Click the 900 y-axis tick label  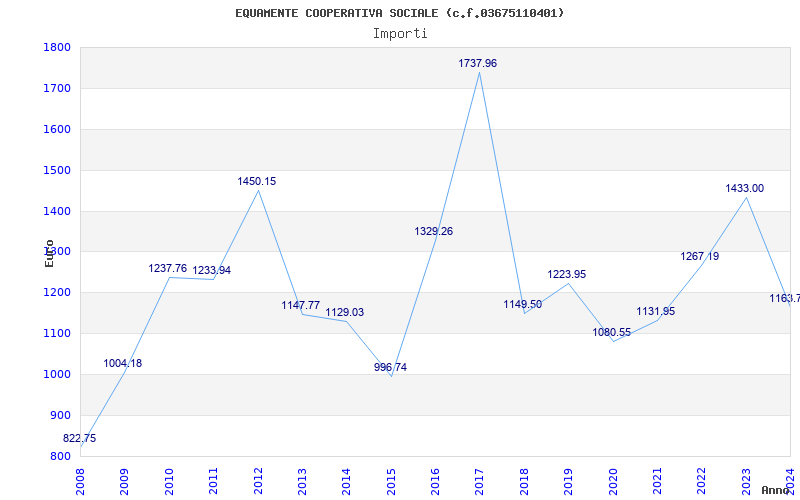coord(59,415)
